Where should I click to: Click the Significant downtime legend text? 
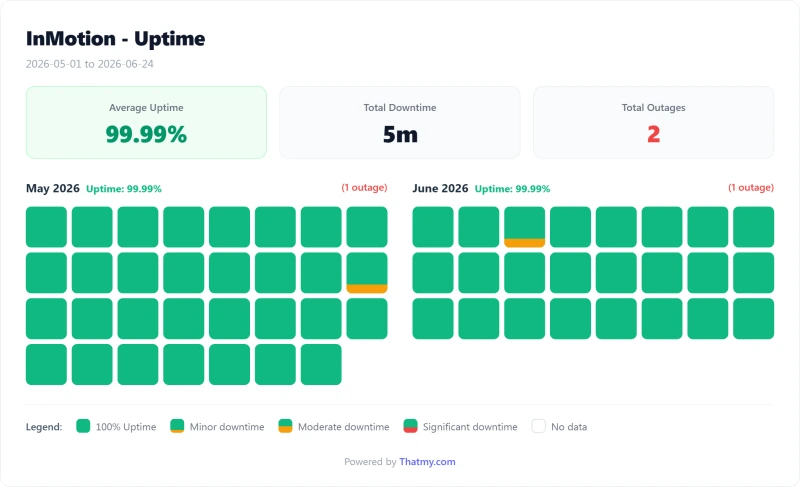(x=470, y=427)
